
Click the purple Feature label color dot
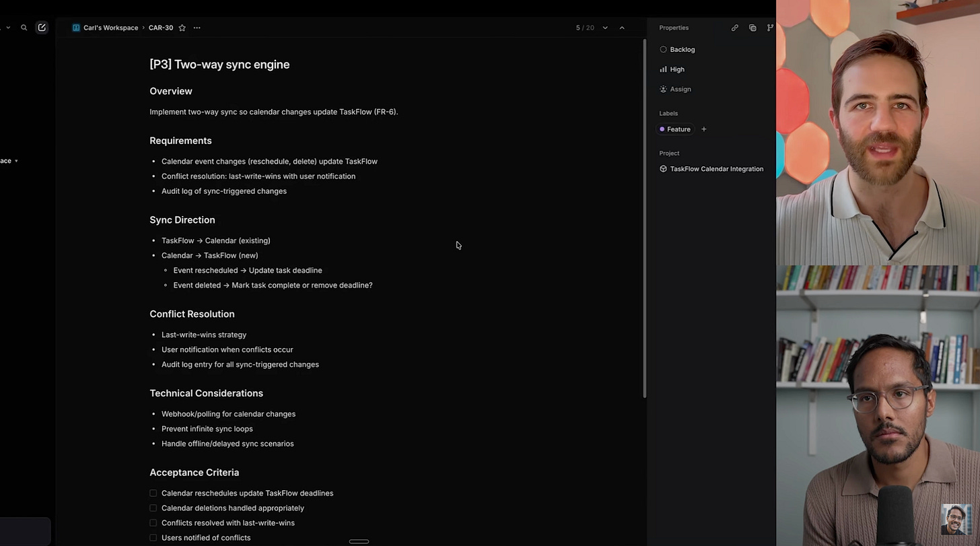662,129
